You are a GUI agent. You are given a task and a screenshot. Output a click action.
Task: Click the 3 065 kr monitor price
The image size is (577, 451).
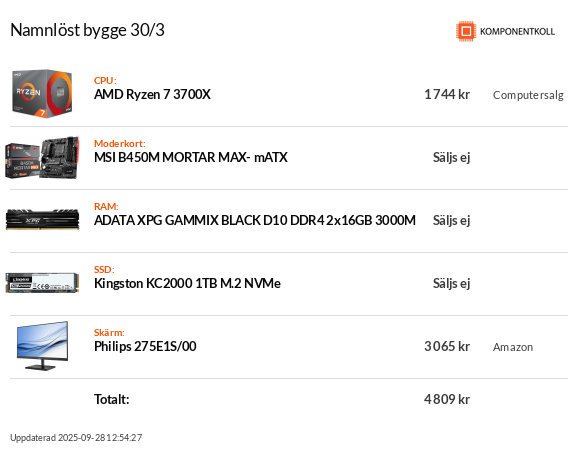point(447,346)
